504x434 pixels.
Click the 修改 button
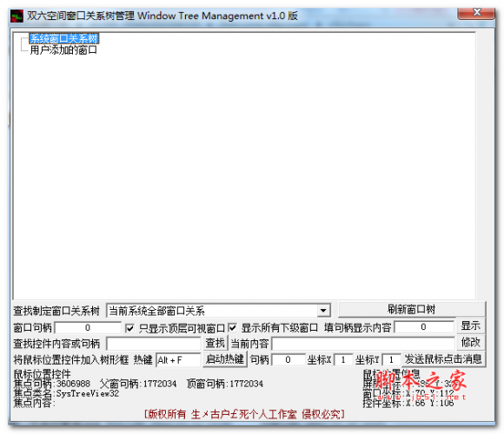click(471, 342)
